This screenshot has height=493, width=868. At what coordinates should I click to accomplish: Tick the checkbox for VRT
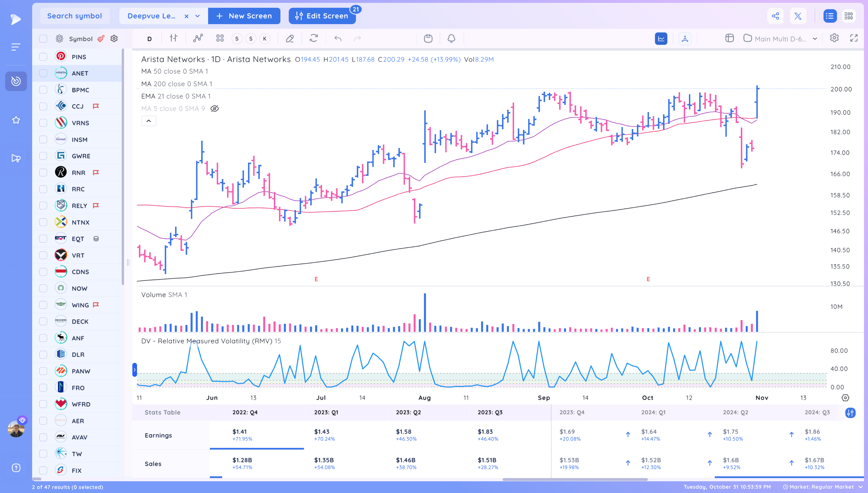[x=43, y=255]
